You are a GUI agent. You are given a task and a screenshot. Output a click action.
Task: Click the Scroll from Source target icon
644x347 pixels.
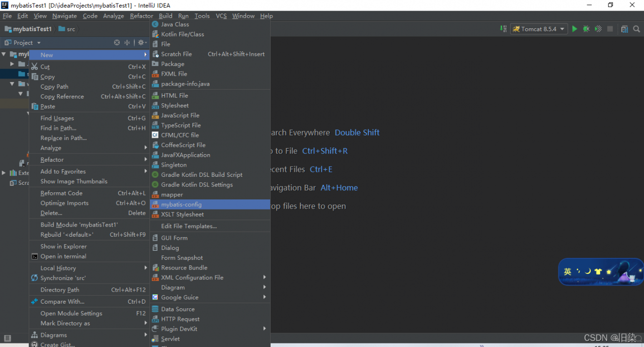coord(117,43)
